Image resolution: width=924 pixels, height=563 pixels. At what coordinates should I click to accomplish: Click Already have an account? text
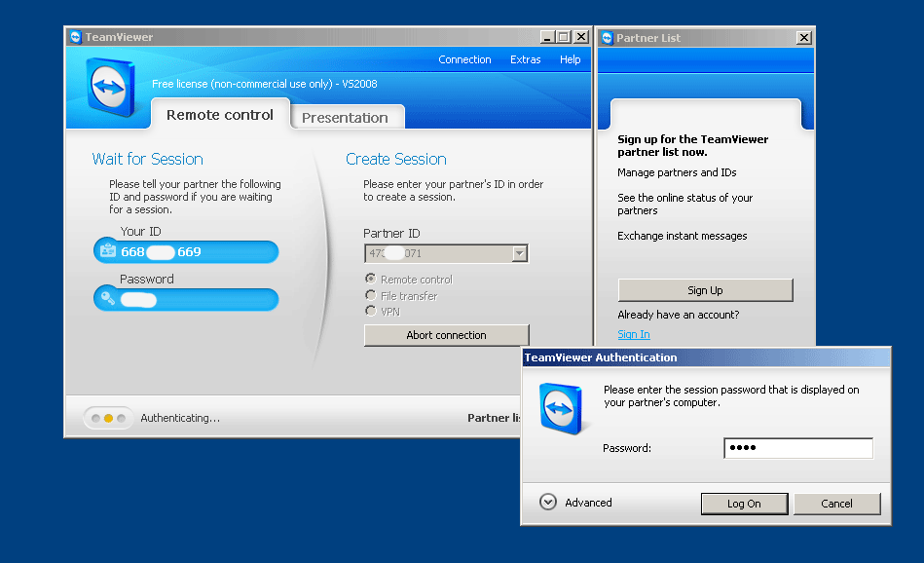point(679,315)
